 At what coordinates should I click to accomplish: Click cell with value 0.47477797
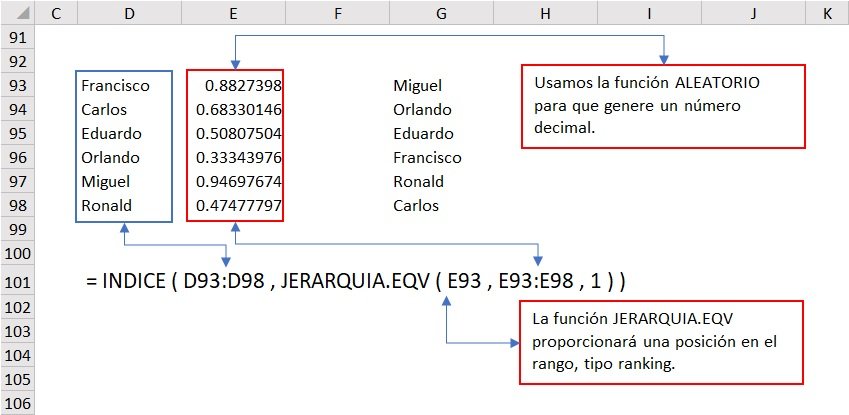240,206
